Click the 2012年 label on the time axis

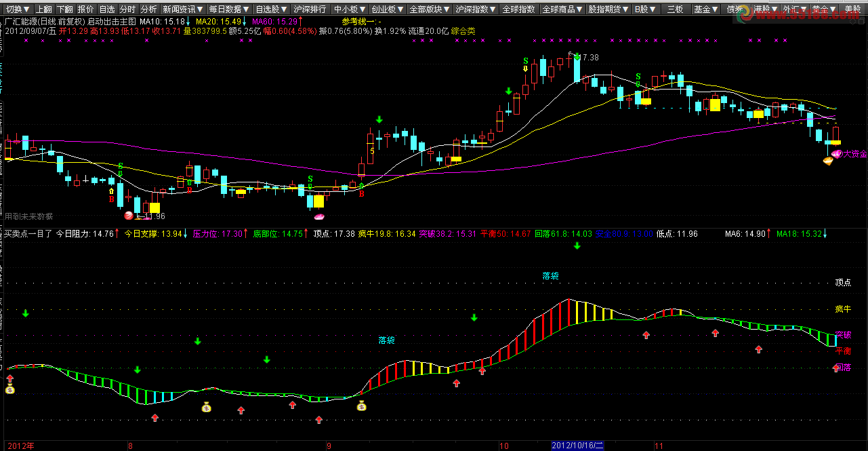tap(20, 446)
